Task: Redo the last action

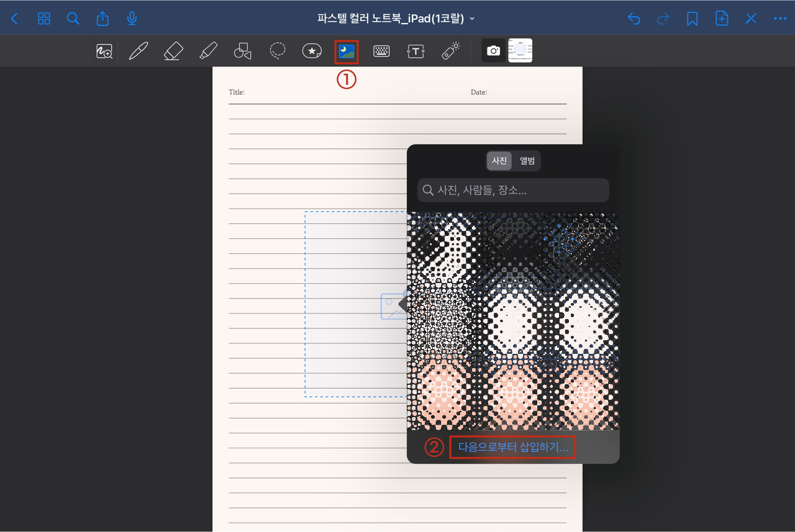Action: (x=663, y=19)
